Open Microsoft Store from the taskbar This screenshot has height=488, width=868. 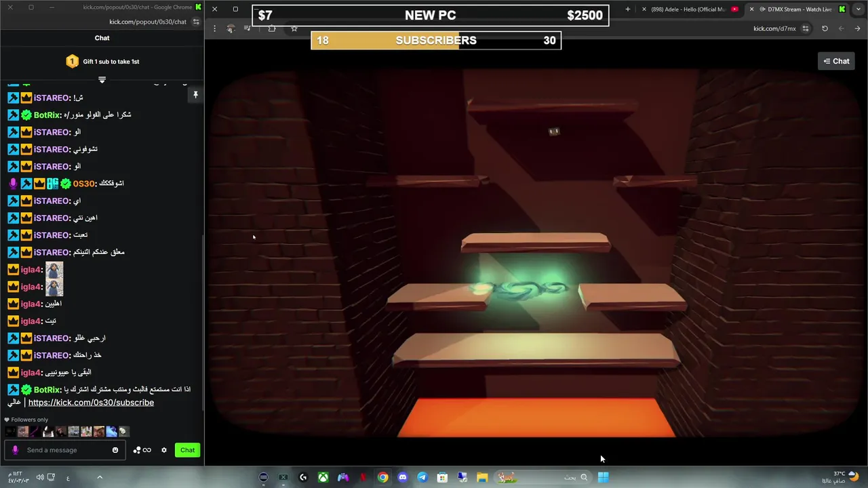(442, 477)
